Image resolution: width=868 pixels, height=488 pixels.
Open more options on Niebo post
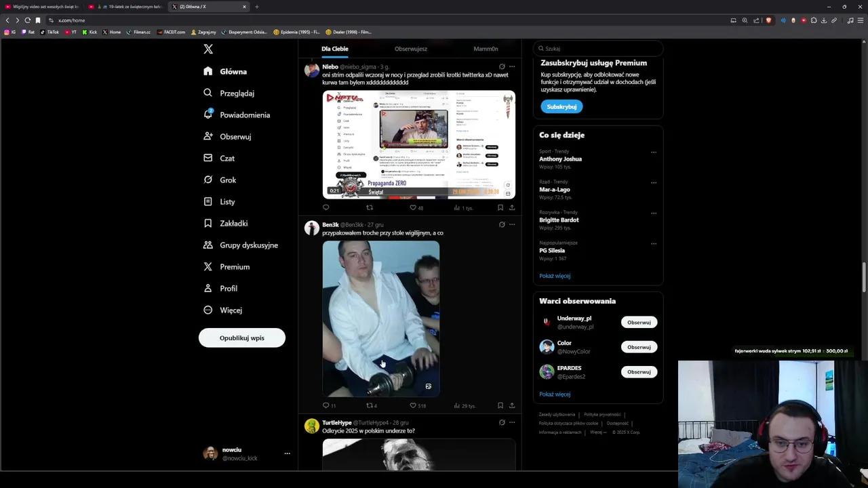(x=512, y=66)
